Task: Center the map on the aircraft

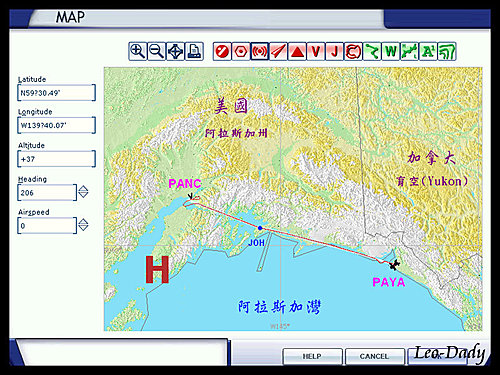Action: click(175, 51)
